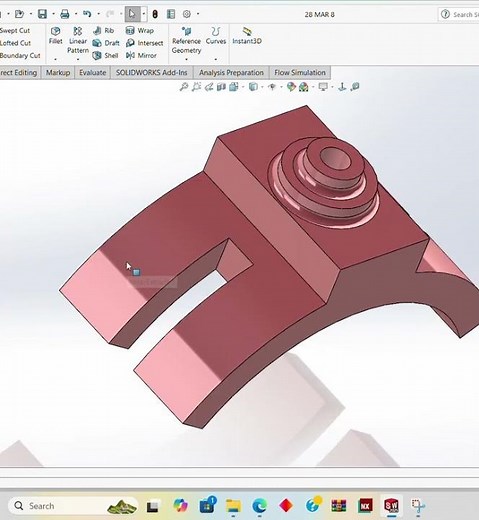Select the Wrap feature tool
The width and height of the screenshot is (479, 520).
(140, 31)
